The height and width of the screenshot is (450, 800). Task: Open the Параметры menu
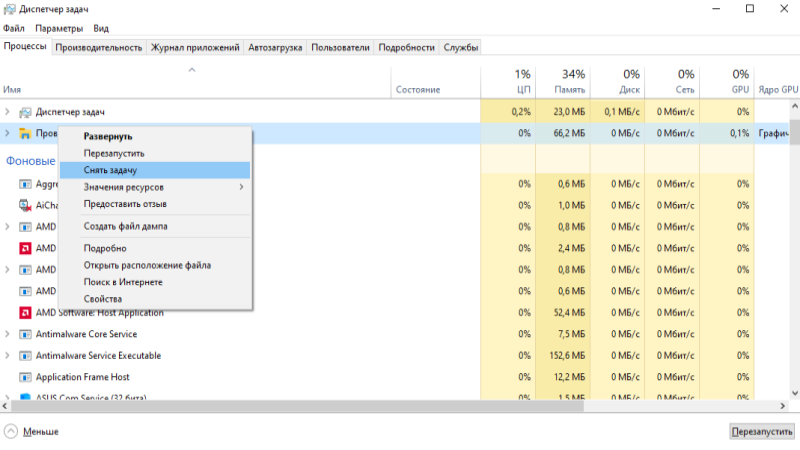click(x=59, y=29)
